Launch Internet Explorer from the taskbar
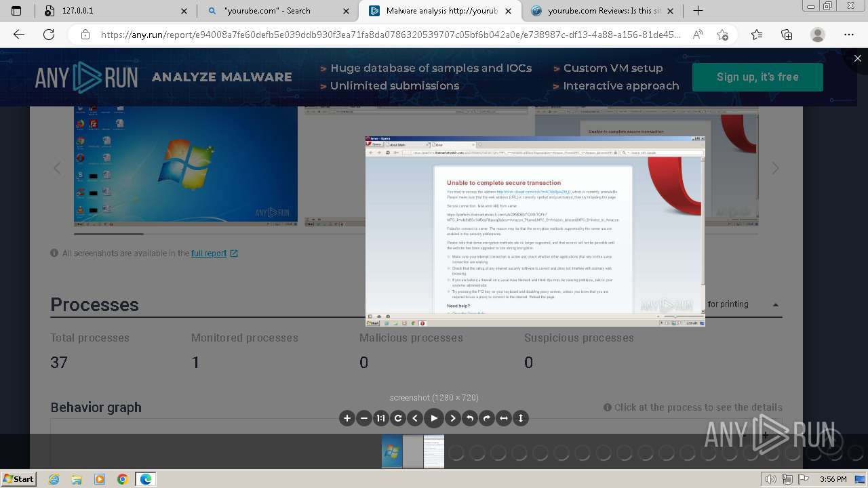 coord(54,479)
